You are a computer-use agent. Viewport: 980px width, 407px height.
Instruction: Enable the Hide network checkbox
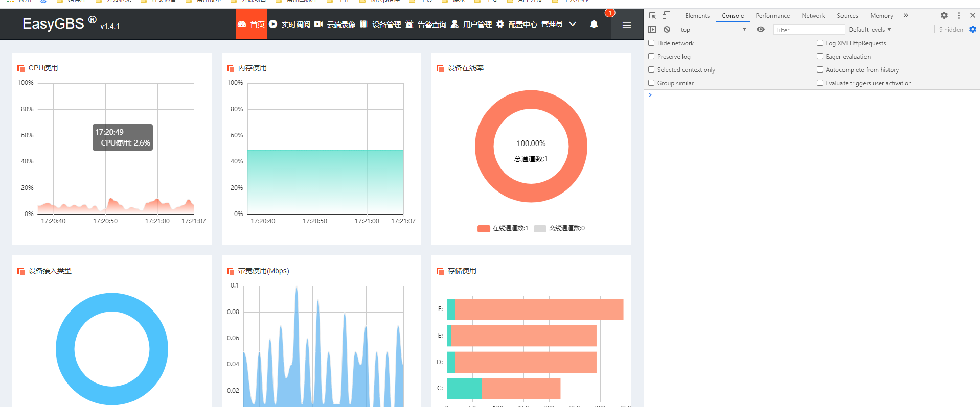pyautogui.click(x=651, y=43)
